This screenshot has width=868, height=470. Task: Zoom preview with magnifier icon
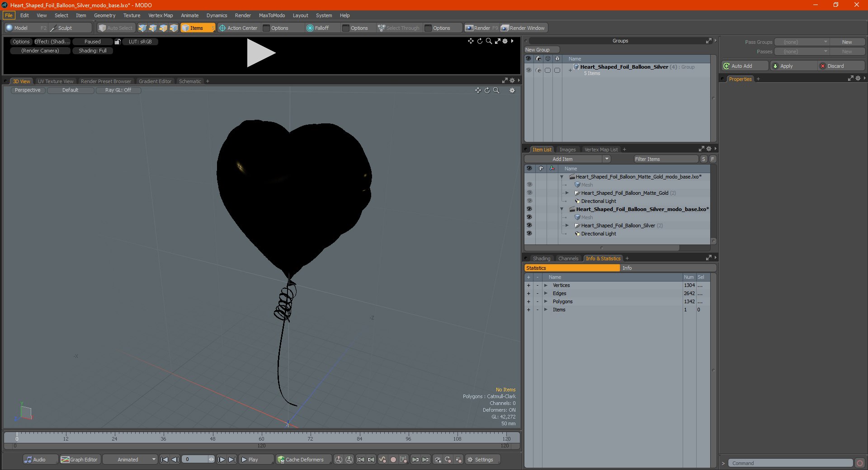(489, 41)
